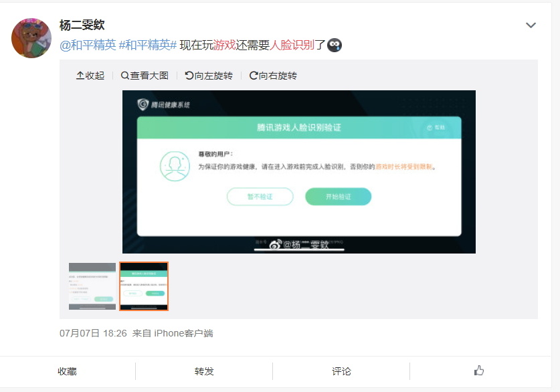
Task: Like the post with thumbs-up icon
Action: pyautogui.click(x=478, y=371)
